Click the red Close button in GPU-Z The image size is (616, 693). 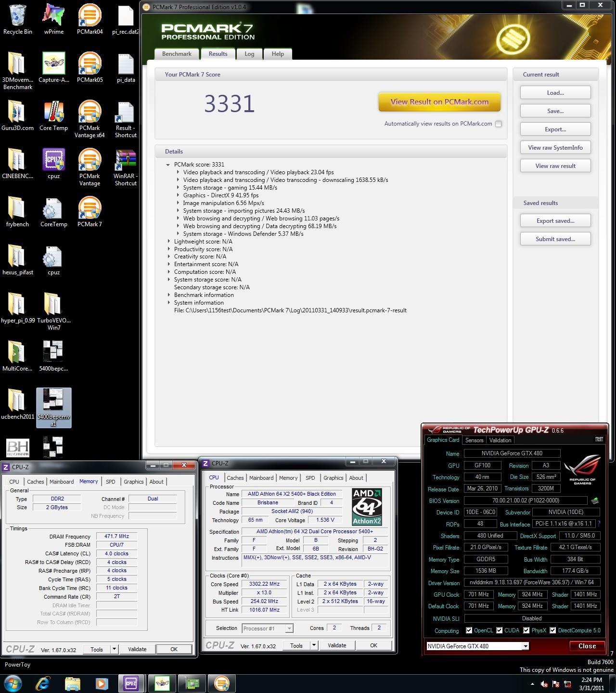click(x=587, y=646)
